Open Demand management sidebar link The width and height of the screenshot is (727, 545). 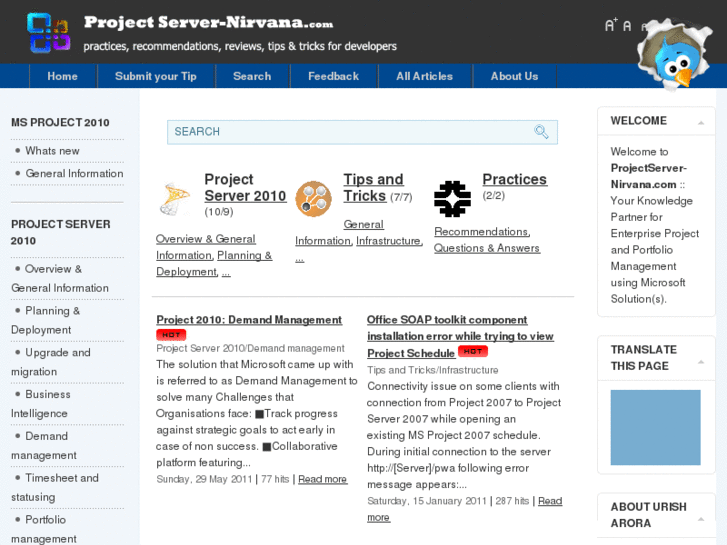tap(44, 445)
